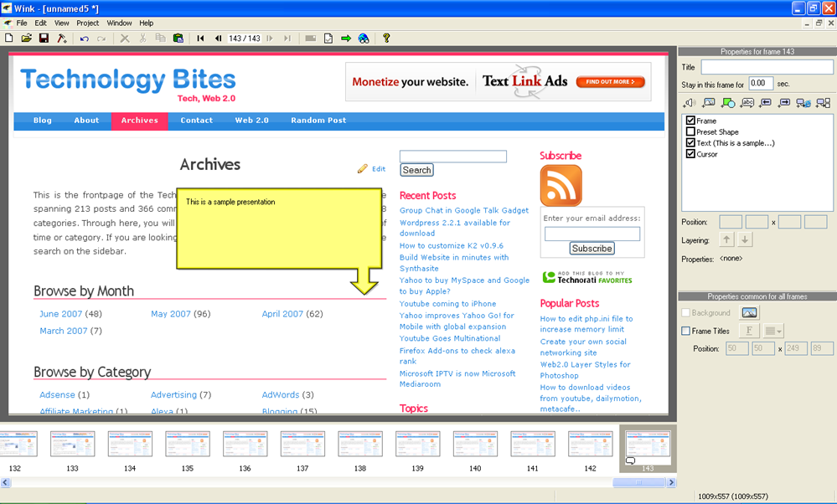The height and width of the screenshot is (504, 837).
Task: Open the frame title alignment dropdown
Action: (x=773, y=331)
